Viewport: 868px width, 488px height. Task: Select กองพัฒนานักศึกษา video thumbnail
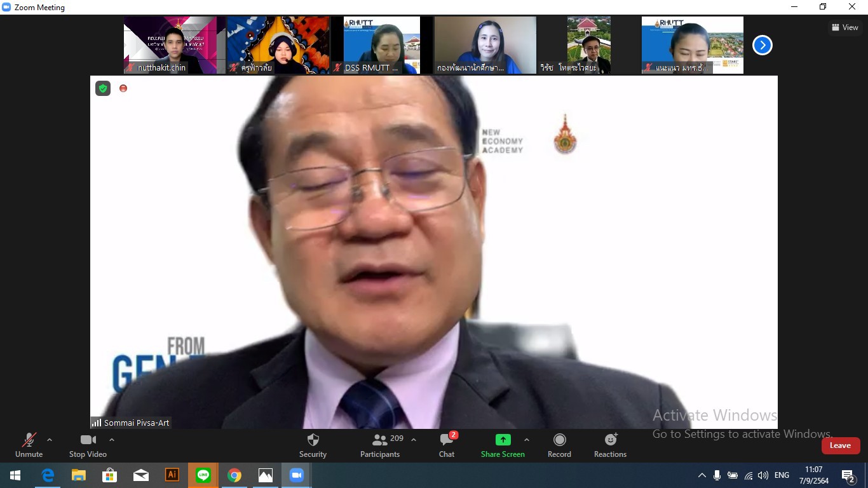(485, 45)
